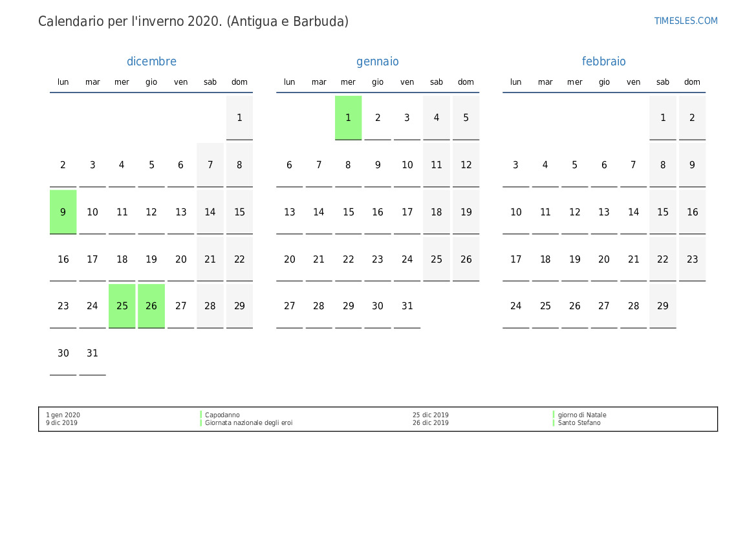
Task: Click the Santo Stefano legend entry
Action: coord(579,423)
